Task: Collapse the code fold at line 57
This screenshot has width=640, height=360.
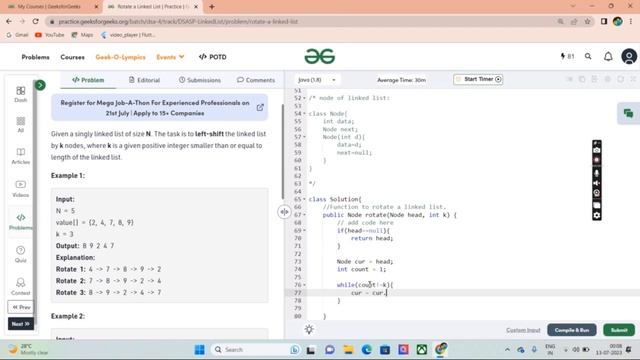Action: tap(304, 137)
